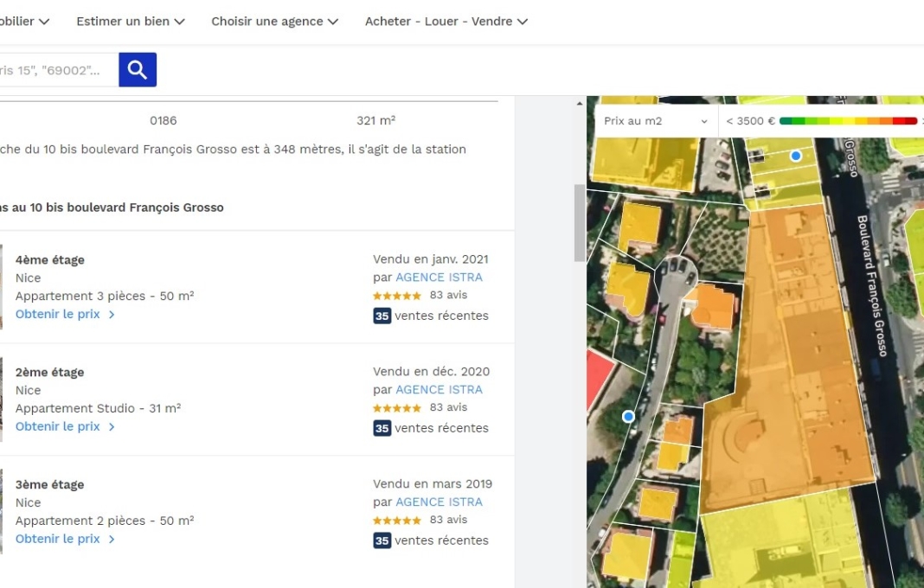Click inside the address search field

pyautogui.click(x=56, y=69)
